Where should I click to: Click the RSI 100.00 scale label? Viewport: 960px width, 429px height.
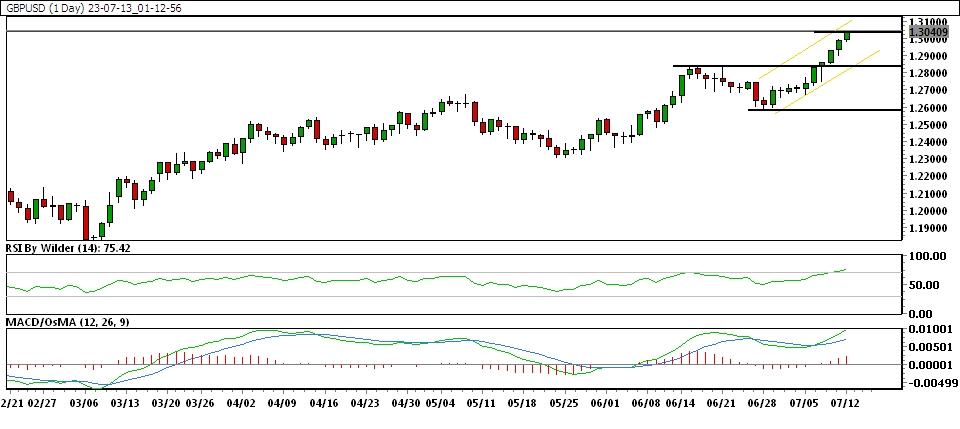(x=926, y=256)
